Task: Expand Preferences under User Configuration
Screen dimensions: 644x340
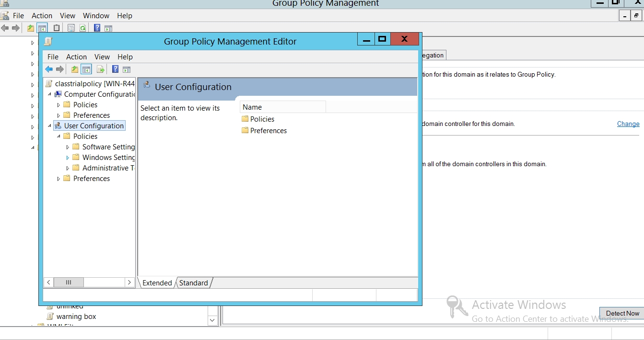Action: 59,179
